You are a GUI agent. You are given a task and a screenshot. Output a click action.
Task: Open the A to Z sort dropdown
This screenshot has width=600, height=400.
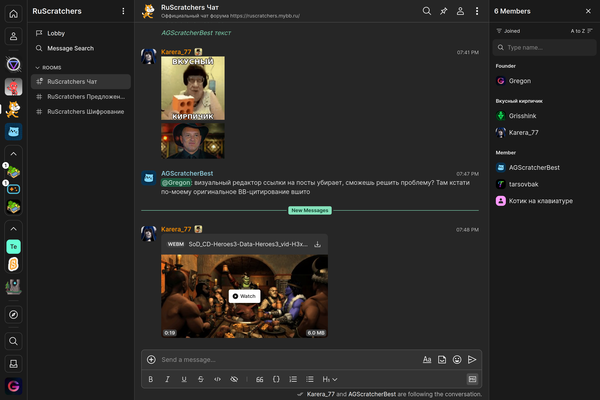point(577,31)
